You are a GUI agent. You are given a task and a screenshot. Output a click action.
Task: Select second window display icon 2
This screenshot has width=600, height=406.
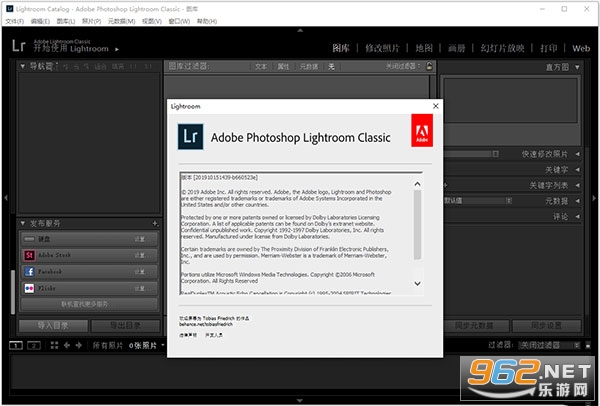click(x=34, y=346)
